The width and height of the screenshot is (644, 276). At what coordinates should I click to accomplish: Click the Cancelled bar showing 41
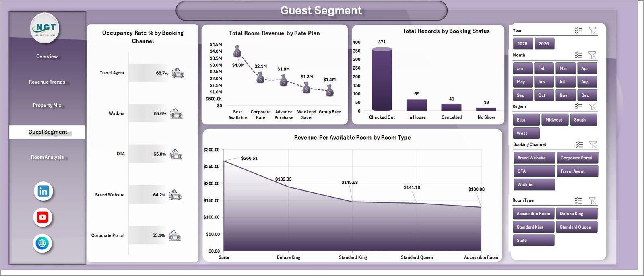[452, 107]
